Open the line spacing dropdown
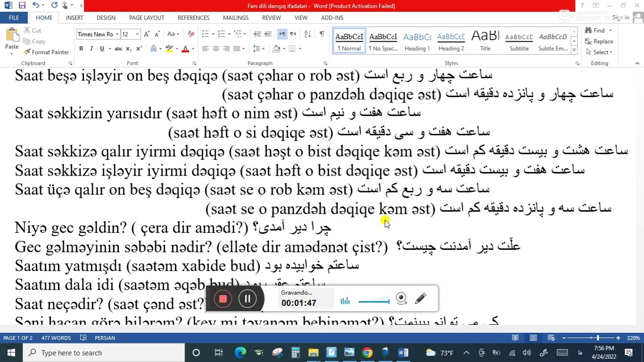Image resolution: width=644 pixels, height=362 pixels. [x=259, y=49]
